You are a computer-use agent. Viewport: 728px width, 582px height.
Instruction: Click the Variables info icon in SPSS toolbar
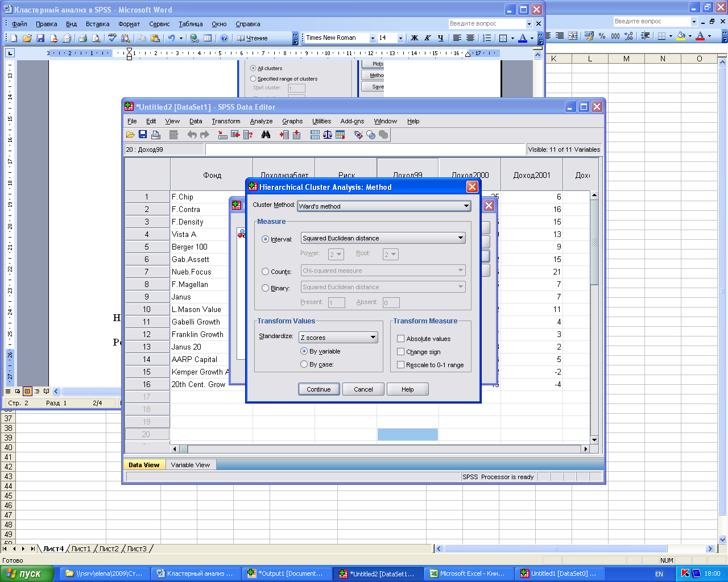point(248,135)
